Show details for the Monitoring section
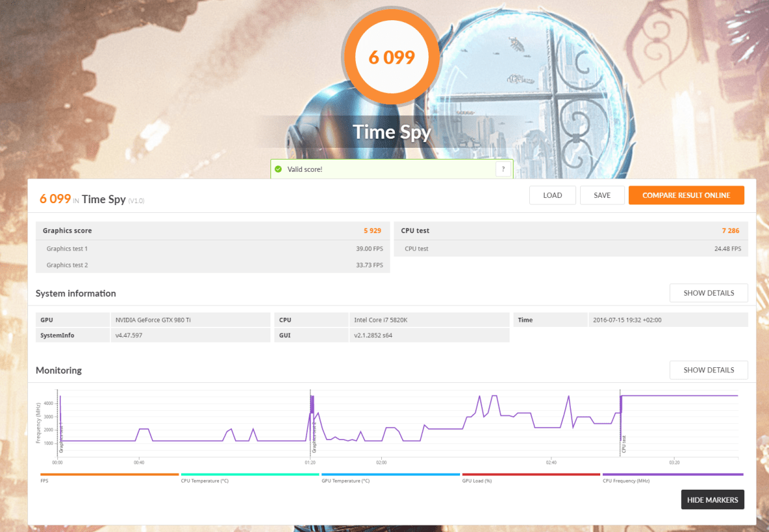This screenshot has width=769, height=532. tap(708, 369)
